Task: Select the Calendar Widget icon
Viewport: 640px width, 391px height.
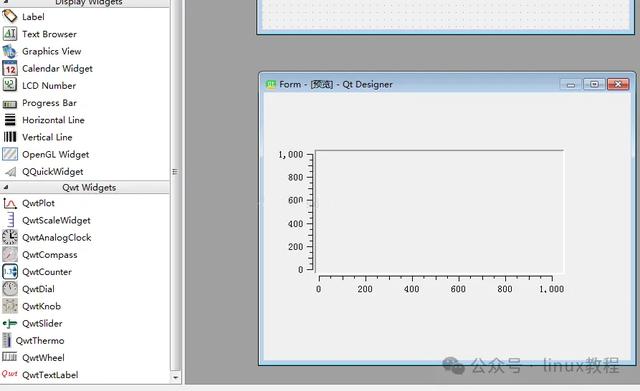Action: pyautogui.click(x=10, y=68)
